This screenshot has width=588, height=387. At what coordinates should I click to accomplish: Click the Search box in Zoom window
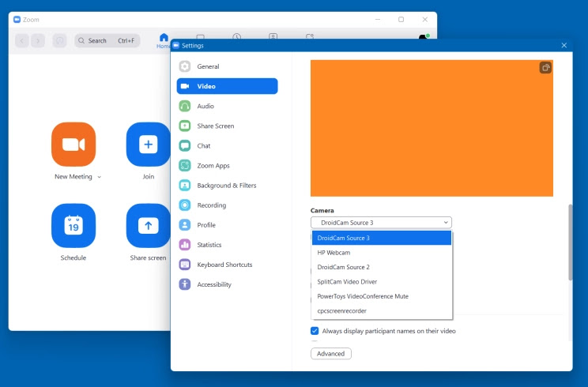point(107,40)
